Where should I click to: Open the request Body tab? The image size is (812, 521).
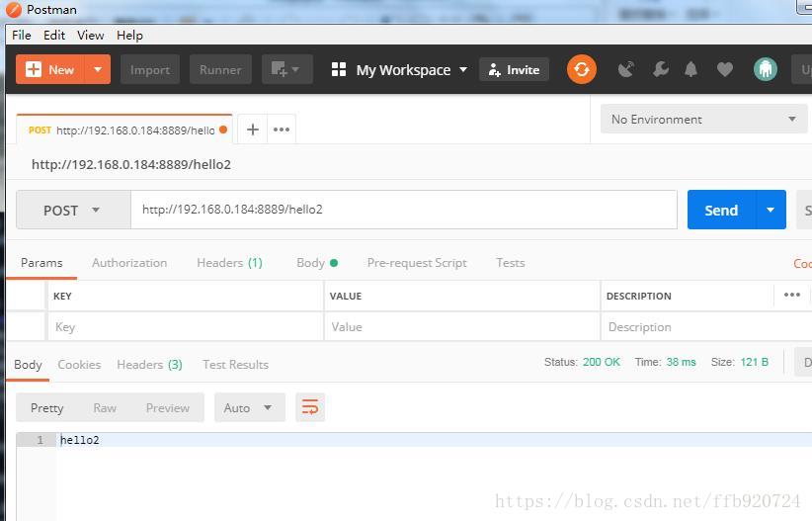coord(317,263)
